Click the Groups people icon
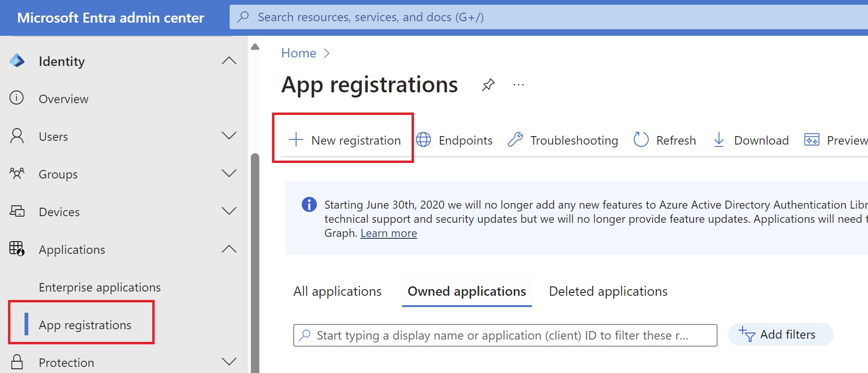 tap(17, 173)
